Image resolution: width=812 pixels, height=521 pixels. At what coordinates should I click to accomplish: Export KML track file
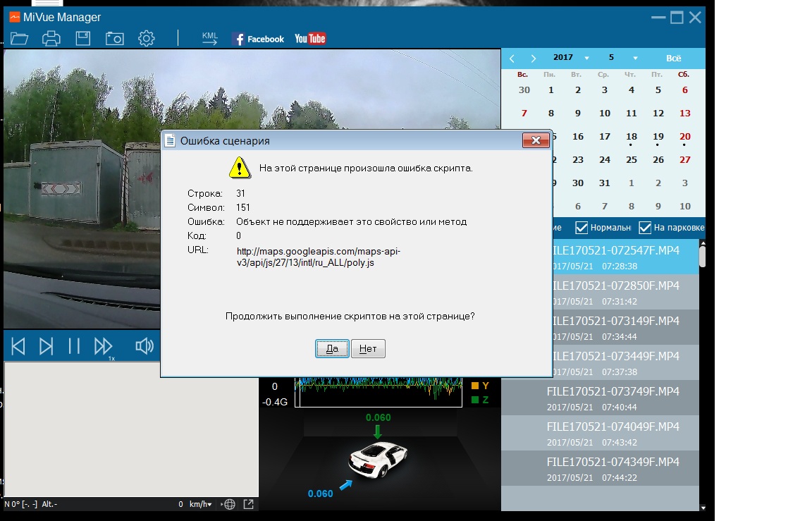click(x=209, y=39)
